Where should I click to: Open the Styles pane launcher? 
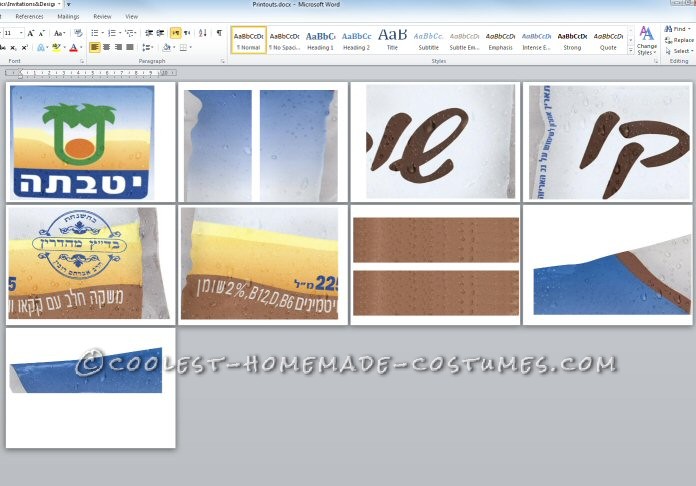656,61
